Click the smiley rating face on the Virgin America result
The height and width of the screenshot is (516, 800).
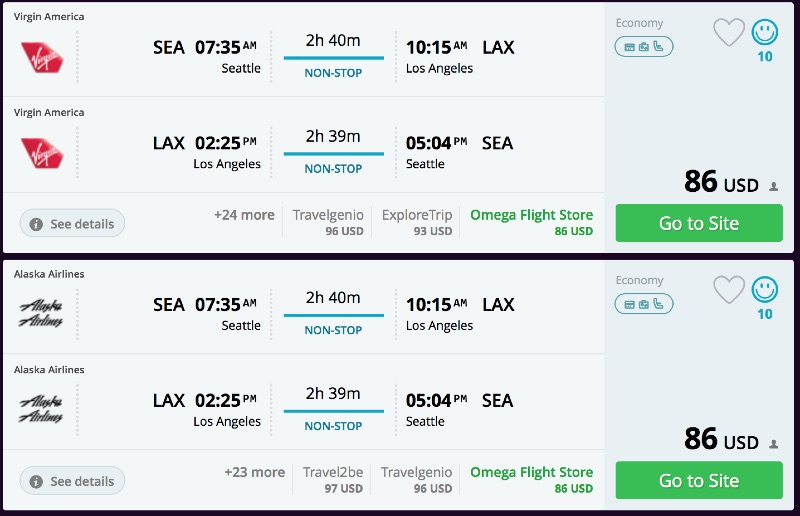(765, 32)
